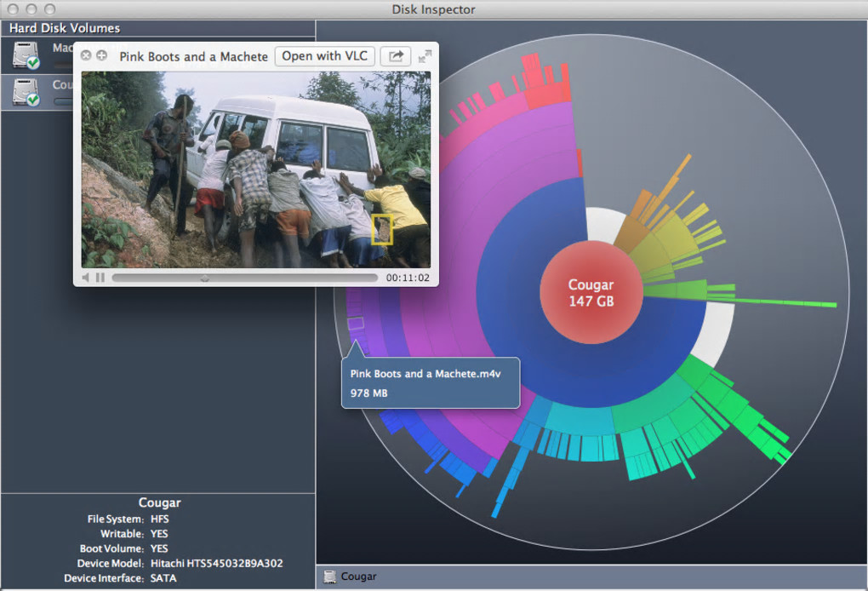Image resolution: width=868 pixels, height=591 pixels.
Task: Click the SATA device interface value
Action: coord(163,578)
